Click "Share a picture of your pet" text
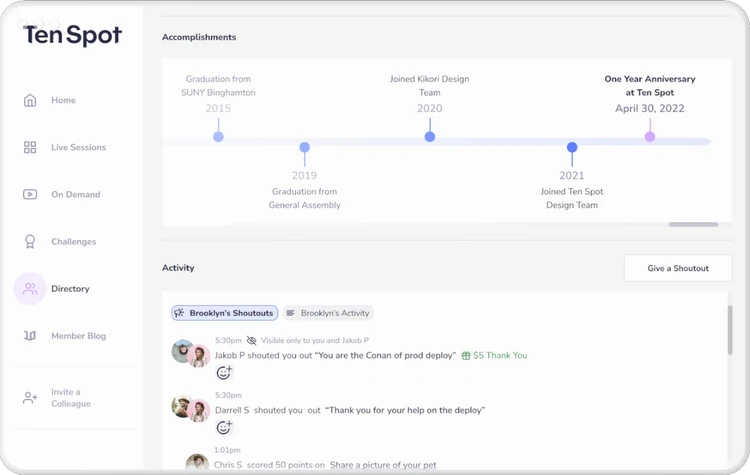 click(383, 465)
